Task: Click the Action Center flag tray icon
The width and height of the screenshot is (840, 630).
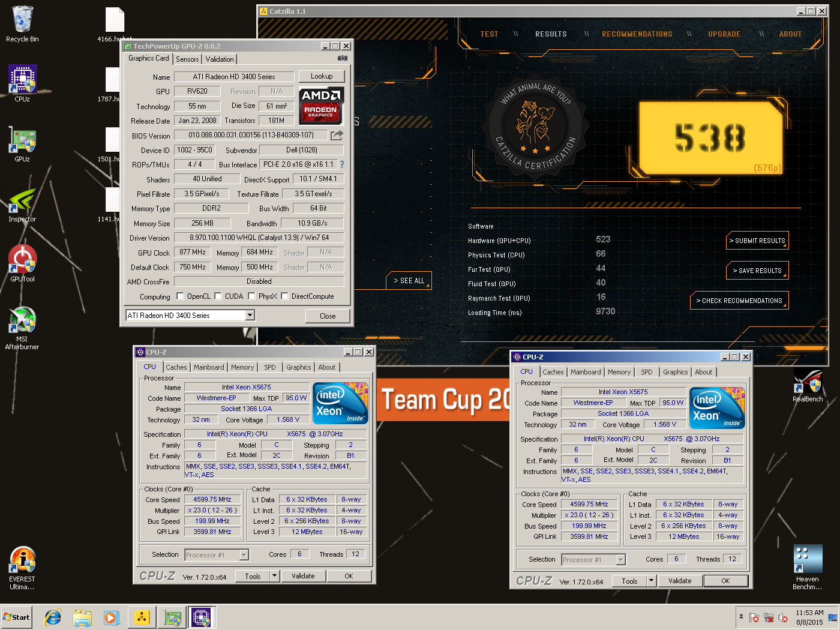Action: click(x=754, y=617)
